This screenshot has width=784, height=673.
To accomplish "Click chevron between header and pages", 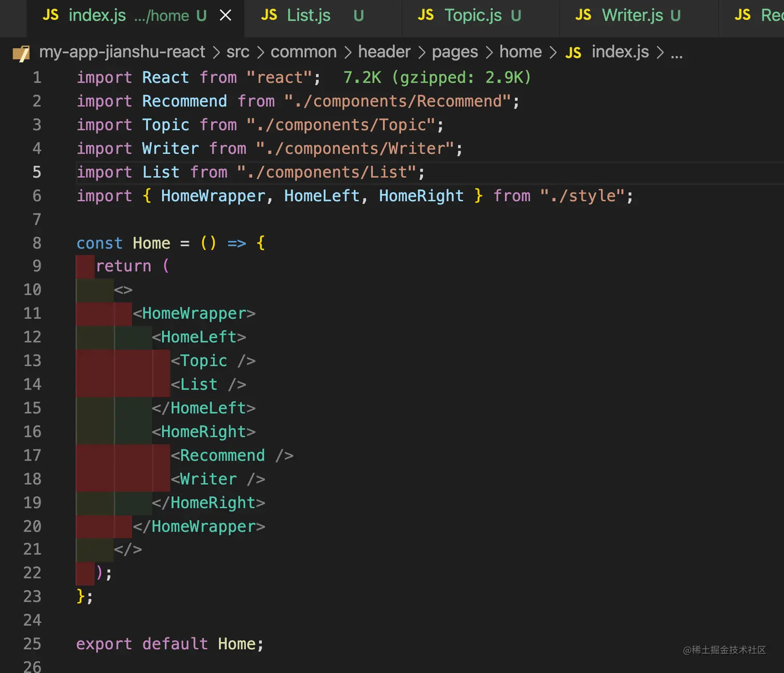I will [x=422, y=52].
